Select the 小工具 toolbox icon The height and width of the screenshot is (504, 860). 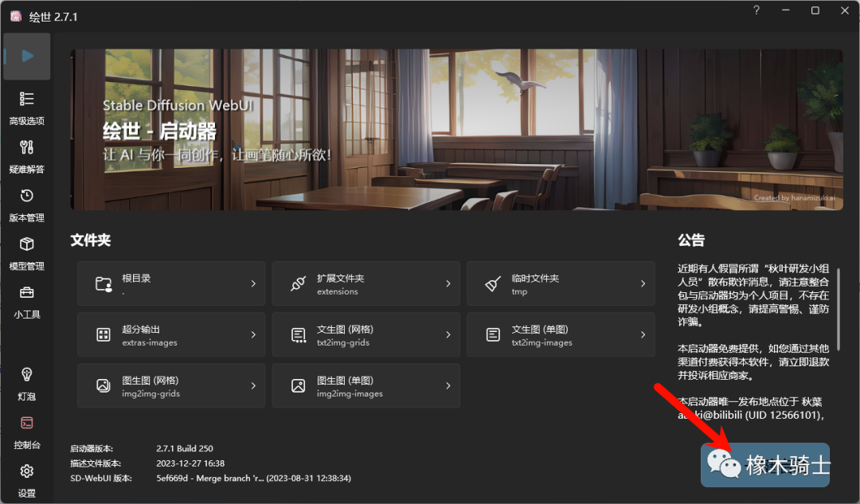click(26, 293)
